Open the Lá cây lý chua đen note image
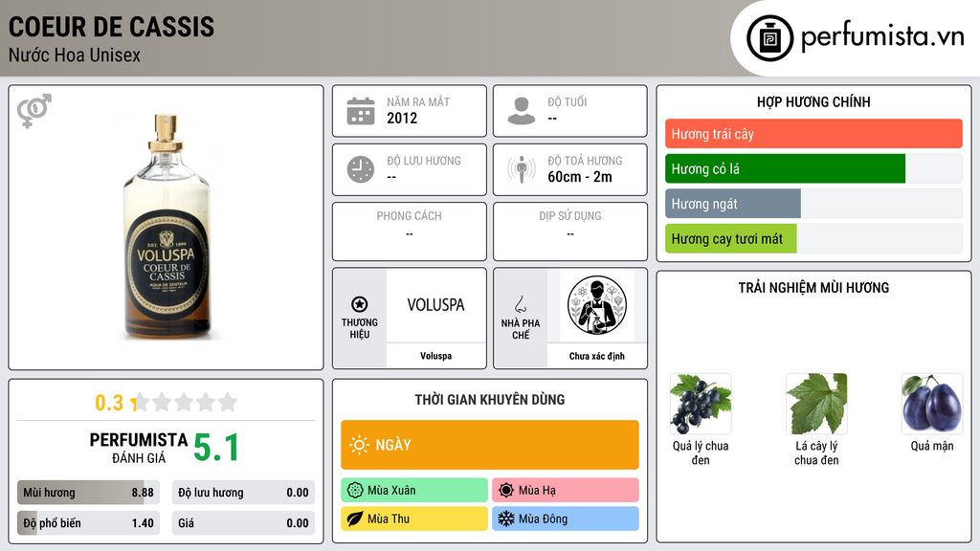Viewport: 980px width, 551px height. 816,404
